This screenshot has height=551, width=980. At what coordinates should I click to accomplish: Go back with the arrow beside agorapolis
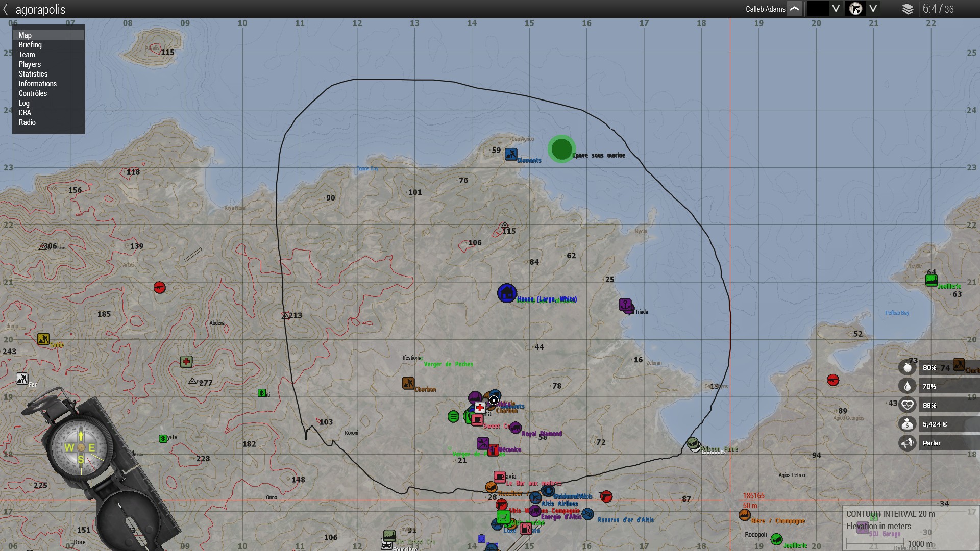pos(6,9)
